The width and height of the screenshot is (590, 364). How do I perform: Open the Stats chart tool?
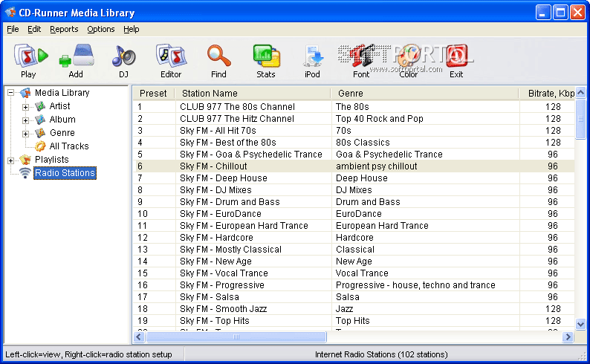click(266, 56)
